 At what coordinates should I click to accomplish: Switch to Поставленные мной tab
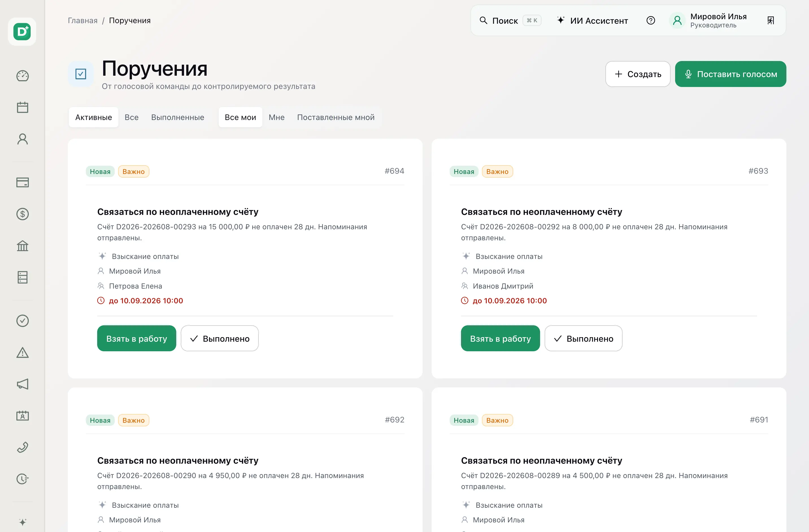(336, 117)
